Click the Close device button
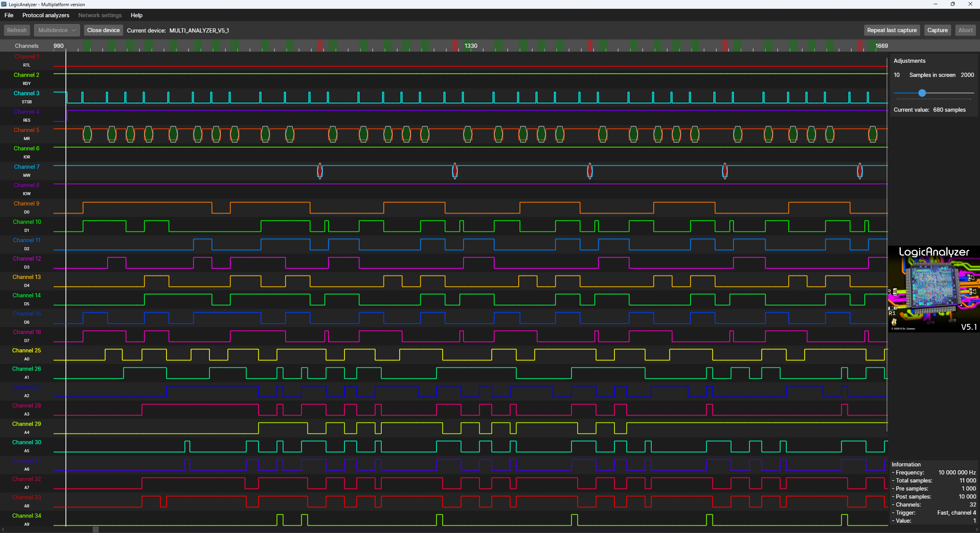 click(103, 30)
